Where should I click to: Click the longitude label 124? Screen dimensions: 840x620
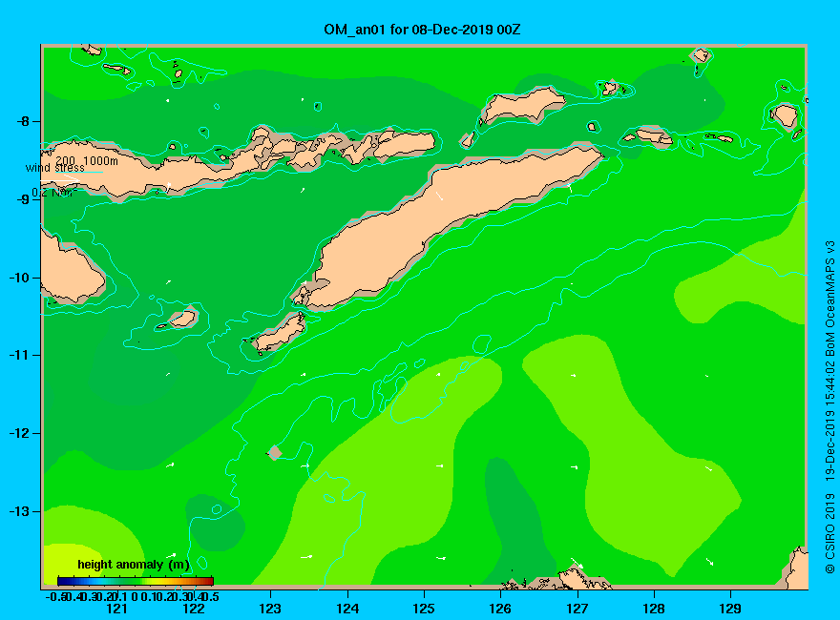(x=347, y=609)
